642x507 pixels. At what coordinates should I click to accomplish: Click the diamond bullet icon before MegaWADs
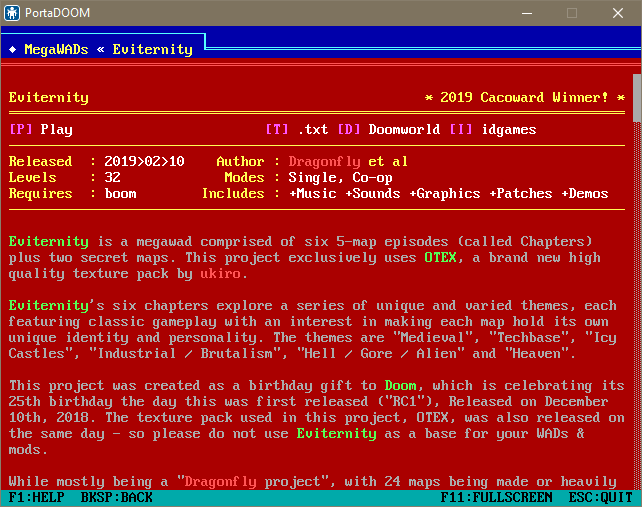click(x=12, y=50)
